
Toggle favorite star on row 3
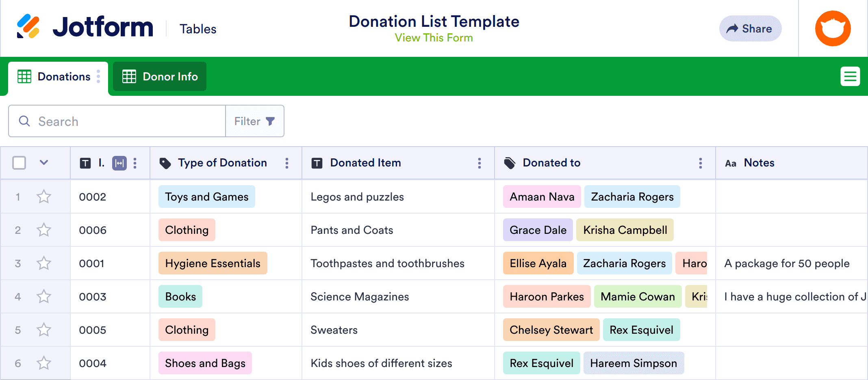tap(44, 263)
